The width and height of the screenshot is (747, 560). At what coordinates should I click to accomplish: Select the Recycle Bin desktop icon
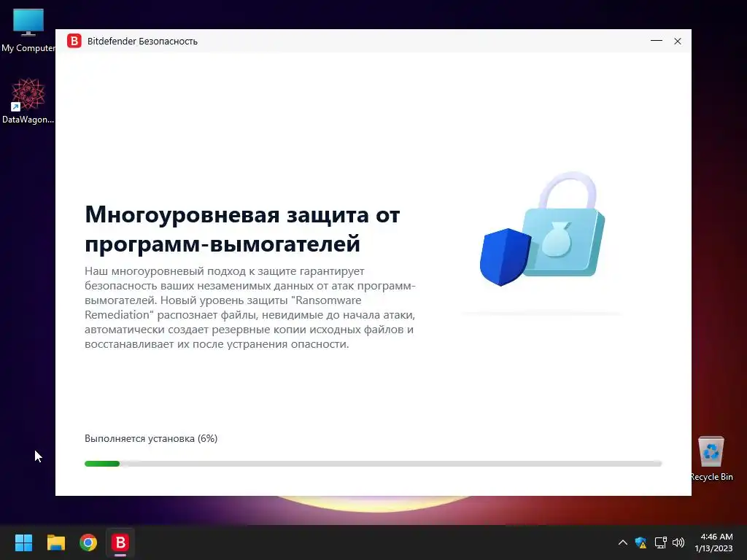pos(711,459)
